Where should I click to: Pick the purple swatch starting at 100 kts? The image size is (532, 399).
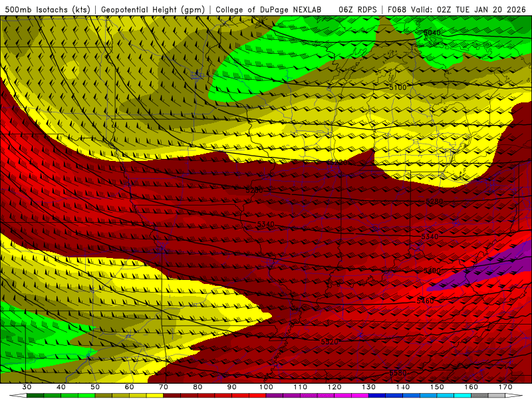click(275, 396)
